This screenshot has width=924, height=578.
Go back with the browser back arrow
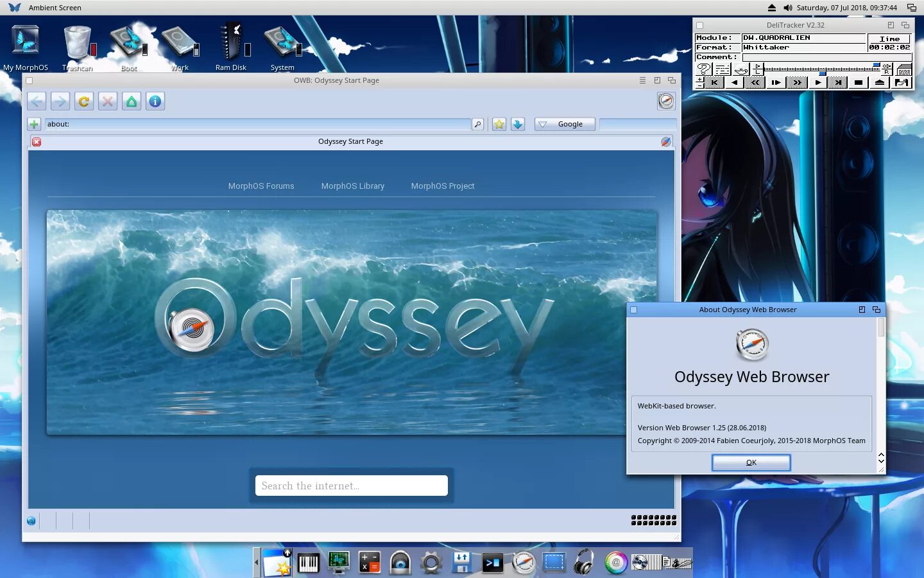(37, 101)
